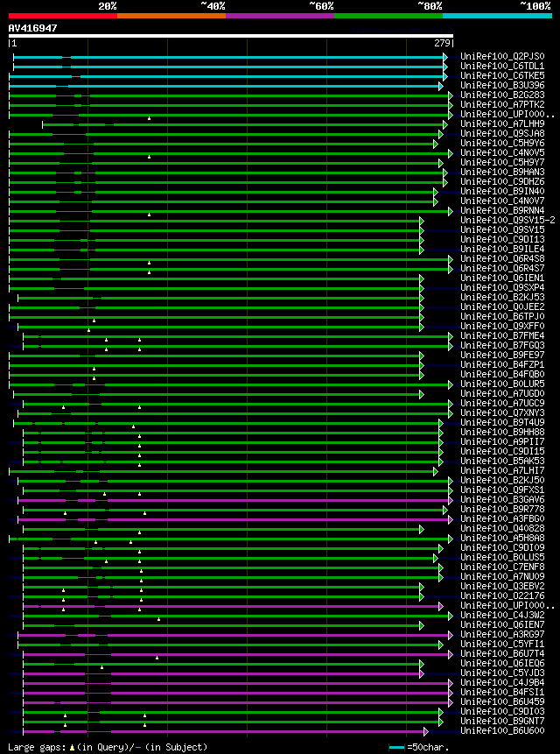The height and width of the screenshot is (754, 560).
Task: Select the UniRef100_A7LHH9 label
Action: click(502, 124)
